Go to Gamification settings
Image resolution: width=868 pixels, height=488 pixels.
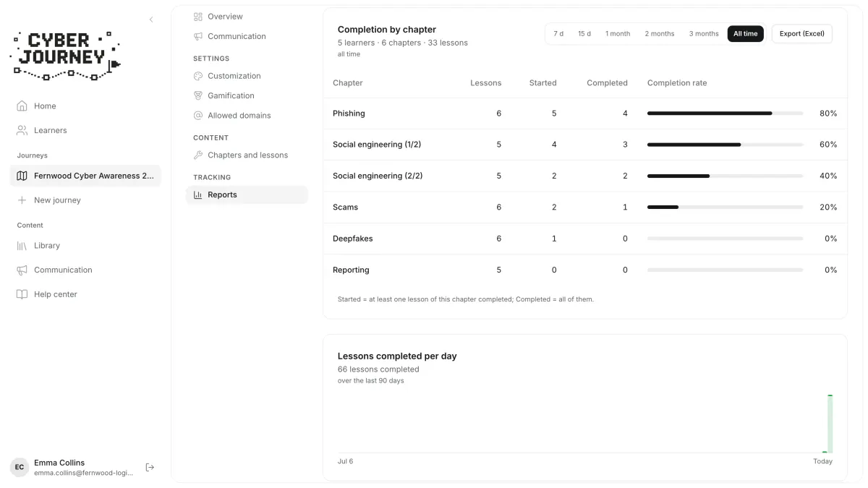(x=247, y=95)
